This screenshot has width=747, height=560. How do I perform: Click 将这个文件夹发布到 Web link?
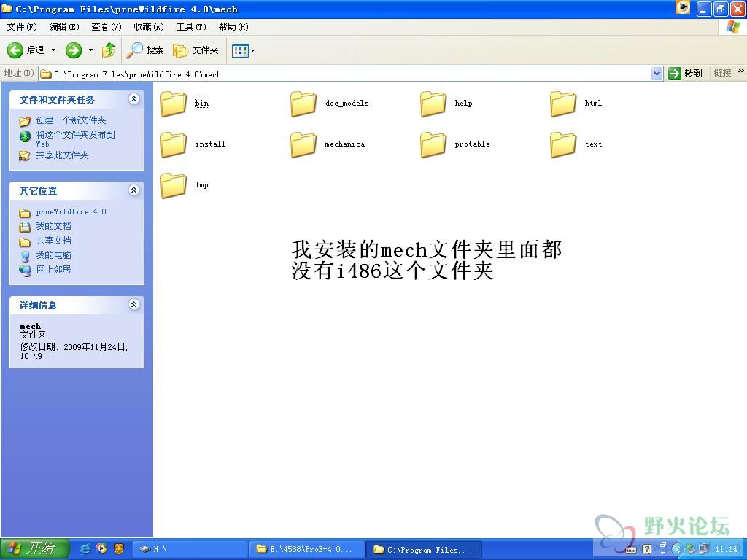click(75, 139)
